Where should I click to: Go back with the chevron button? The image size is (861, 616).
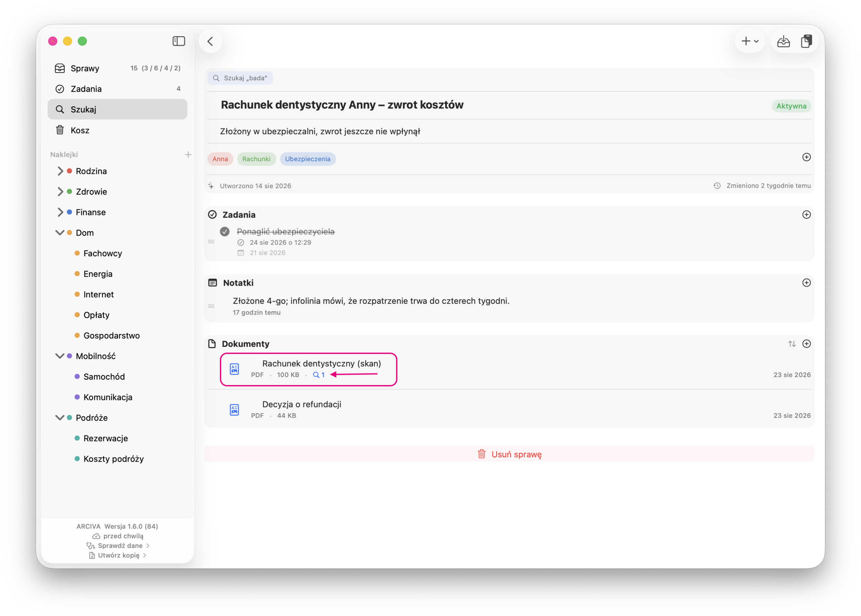pyautogui.click(x=210, y=41)
